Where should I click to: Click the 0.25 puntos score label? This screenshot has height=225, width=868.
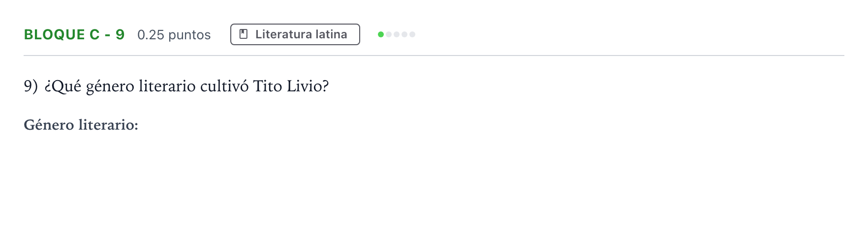(x=174, y=35)
